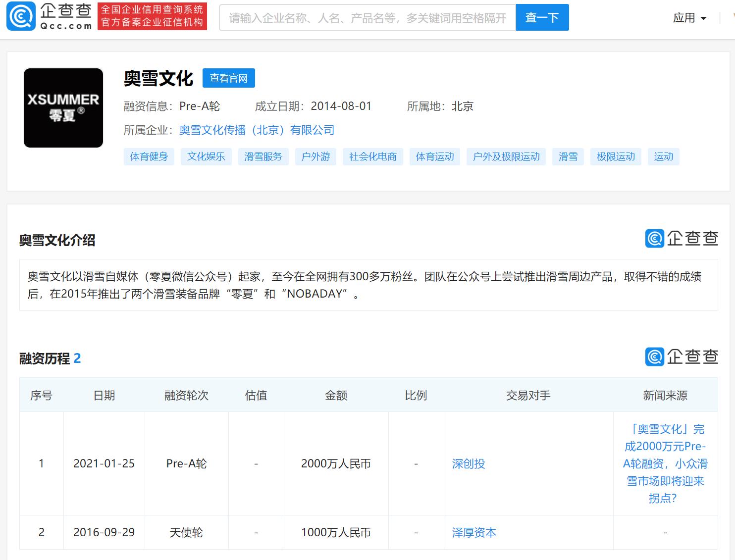This screenshot has height=560, width=735.
Task: Click the 2021-01-25 date cell
Action: (104, 464)
